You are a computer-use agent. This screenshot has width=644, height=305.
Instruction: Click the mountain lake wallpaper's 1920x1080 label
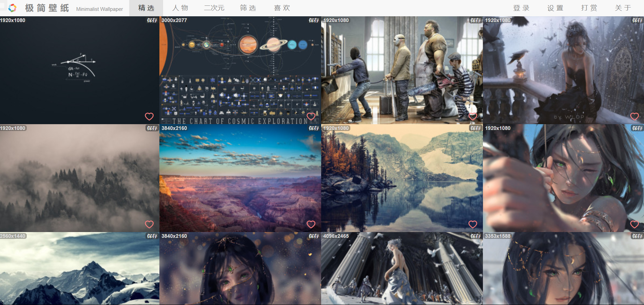click(x=336, y=128)
